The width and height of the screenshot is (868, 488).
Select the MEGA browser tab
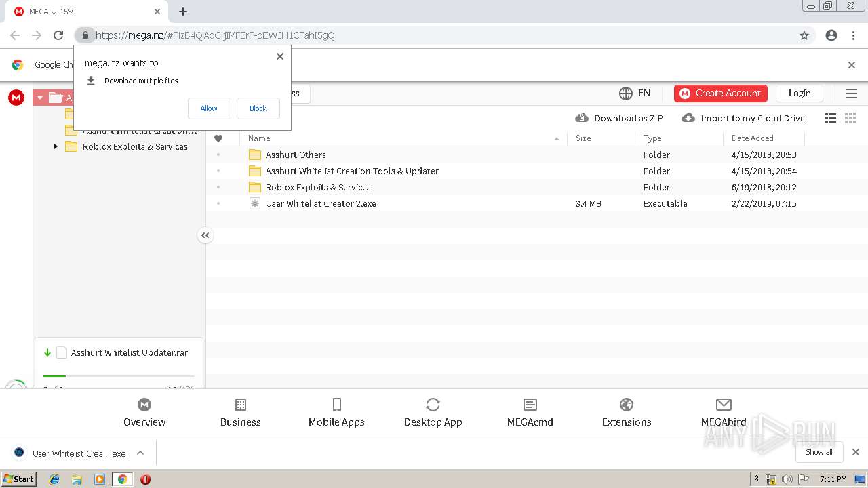pyautogui.click(x=87, y=12)
